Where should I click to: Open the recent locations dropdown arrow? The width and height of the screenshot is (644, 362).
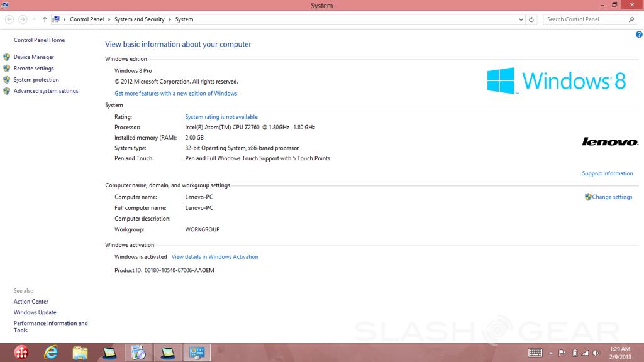coord(34,19)
